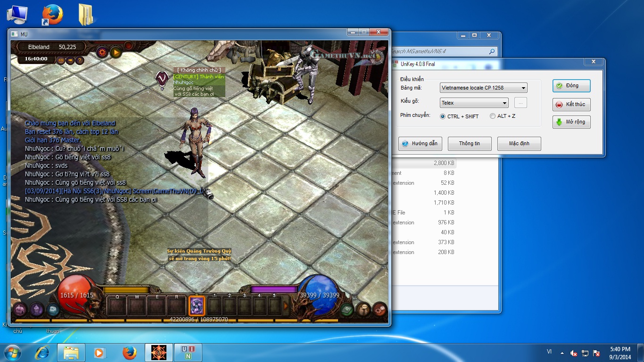Click the Mặc định default button
This screenshot has height=362, width=644.
click(x=519, y=144)
